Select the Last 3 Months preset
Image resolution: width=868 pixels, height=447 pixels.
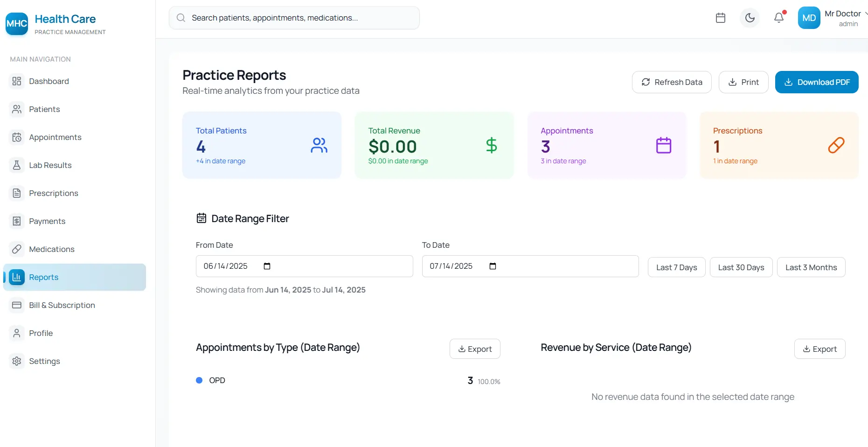pos(811,267)
